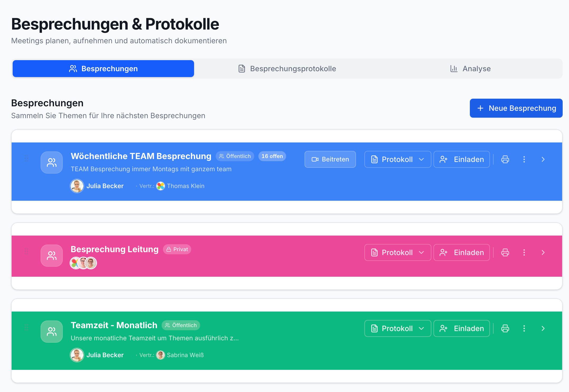Click description 'Unsere monatliche Teamzeit um Themen'
This screenshot has width=569, height=392.
click(155, 338)
